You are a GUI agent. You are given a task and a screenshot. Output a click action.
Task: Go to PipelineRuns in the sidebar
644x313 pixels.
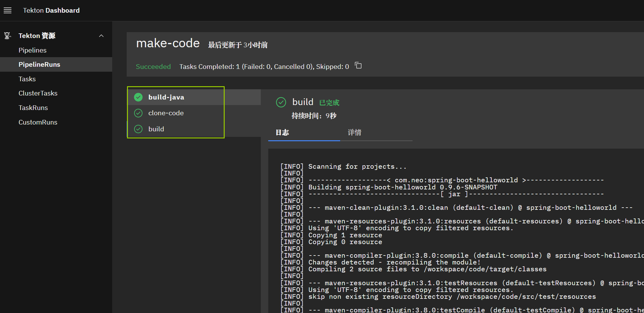tap(56, 64)
